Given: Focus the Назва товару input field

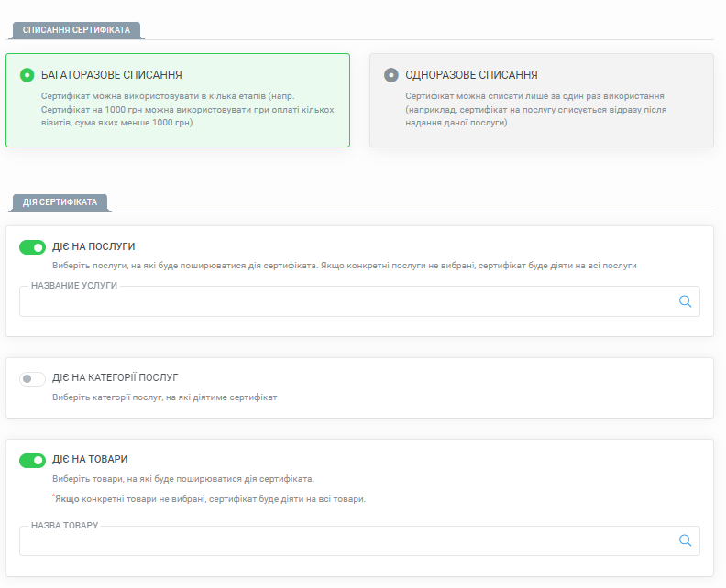Looking at the screenshot, I should [359, 540].
